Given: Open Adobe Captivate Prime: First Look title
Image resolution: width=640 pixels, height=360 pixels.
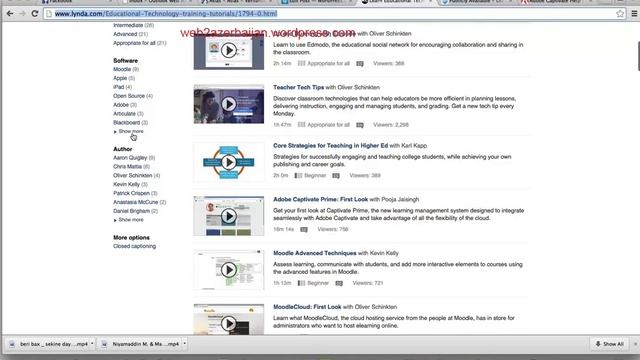Looking at the screenshot, I should (x=320, y=200).
